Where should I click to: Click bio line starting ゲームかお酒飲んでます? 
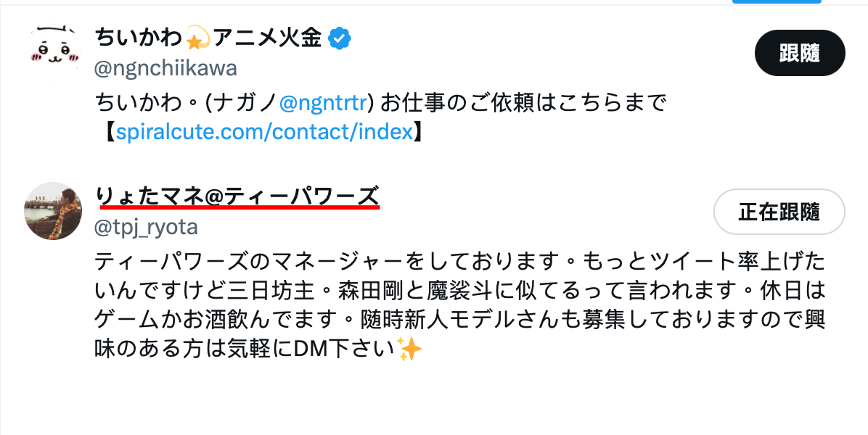coord(460,320)
